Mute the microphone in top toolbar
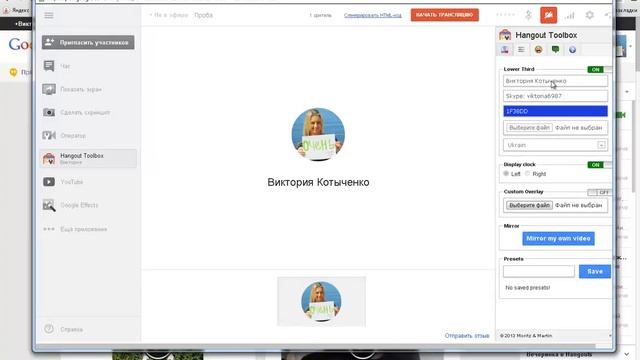Screen dimensions: 640x360 (528, 16)
